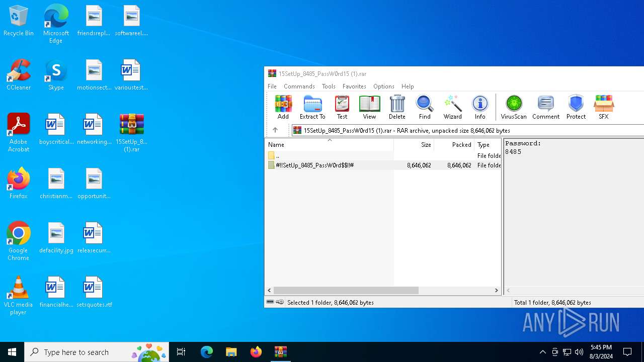Select the setsquotes.rtf desktop file

[x=94, y=293]
